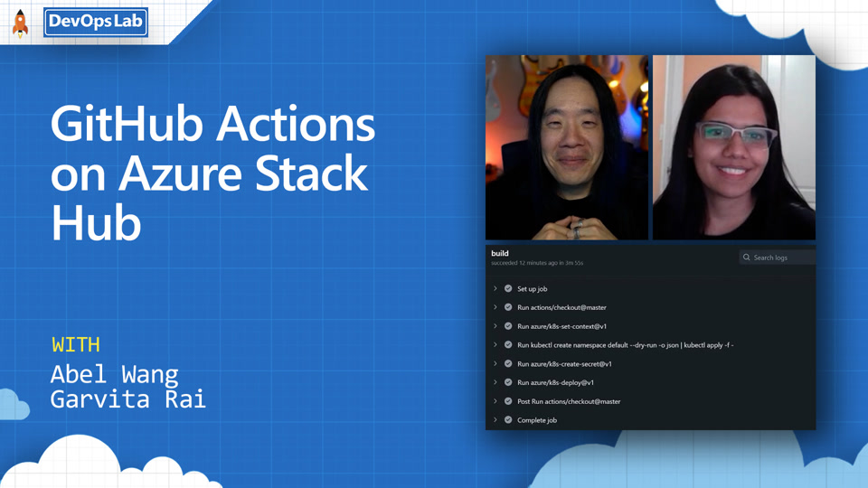Click the yellow 'WITH' text

tap(76, 344)
